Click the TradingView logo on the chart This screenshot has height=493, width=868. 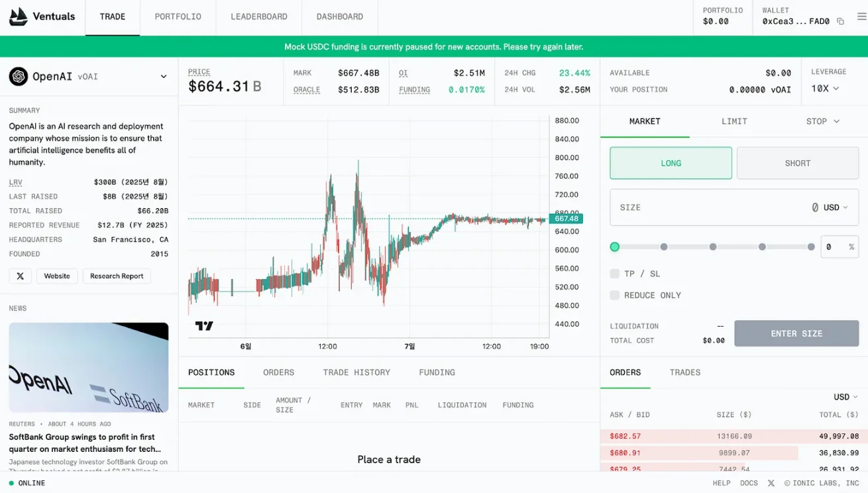pos(205,327)
